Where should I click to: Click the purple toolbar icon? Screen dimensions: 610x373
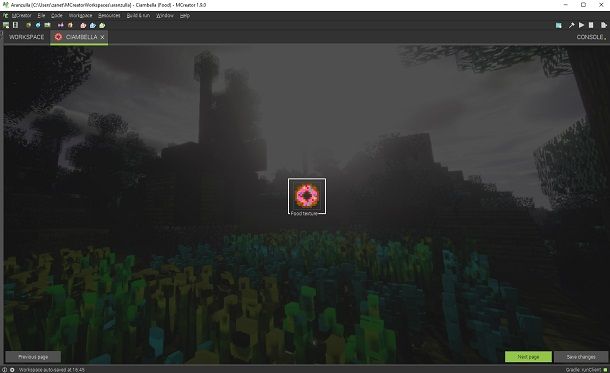(x=60, y=25)
